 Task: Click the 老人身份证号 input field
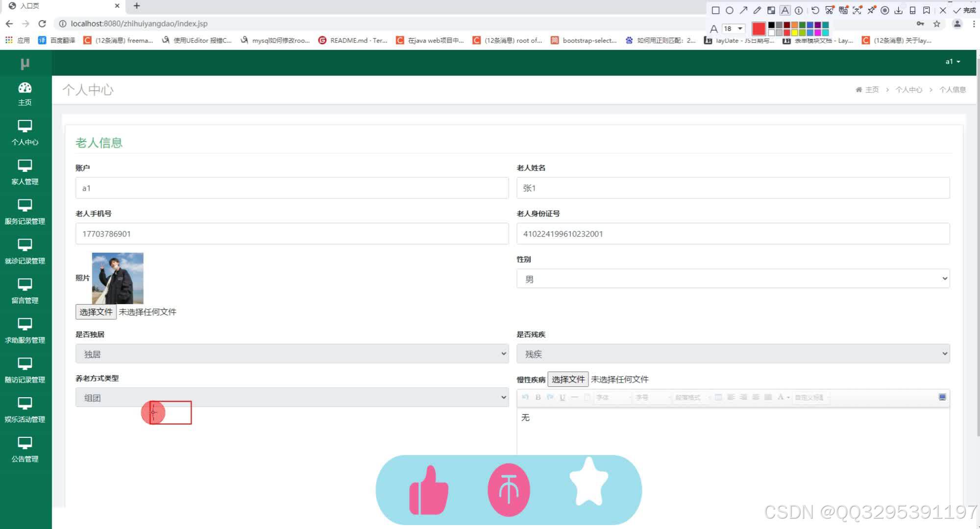pos(733,234)
